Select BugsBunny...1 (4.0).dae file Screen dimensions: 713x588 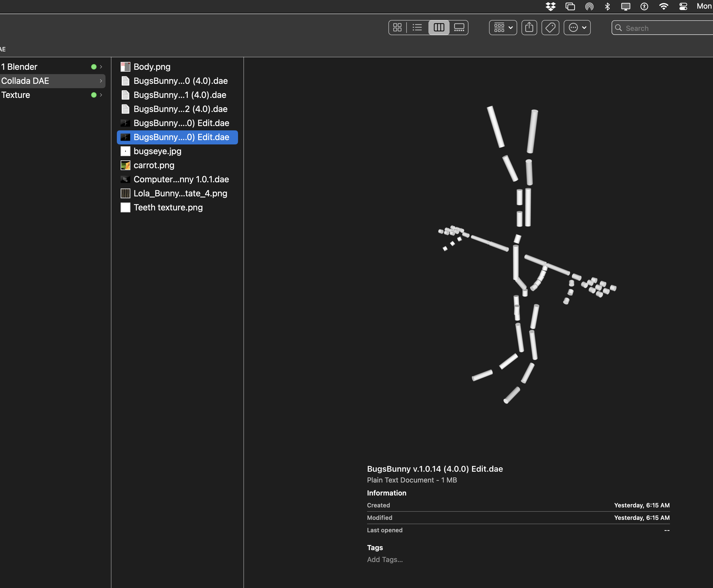pos(177,95)
